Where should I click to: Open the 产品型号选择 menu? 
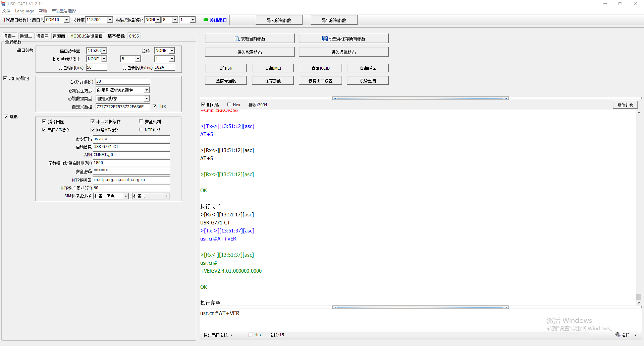[x=63, y=11]
